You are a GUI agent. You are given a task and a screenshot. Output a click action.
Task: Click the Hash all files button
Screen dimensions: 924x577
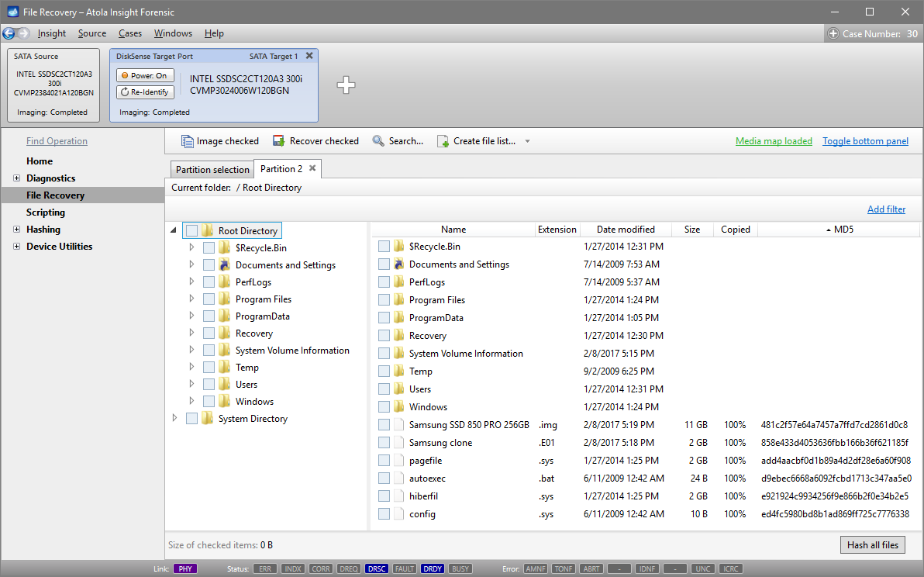(x=872, y=544)
